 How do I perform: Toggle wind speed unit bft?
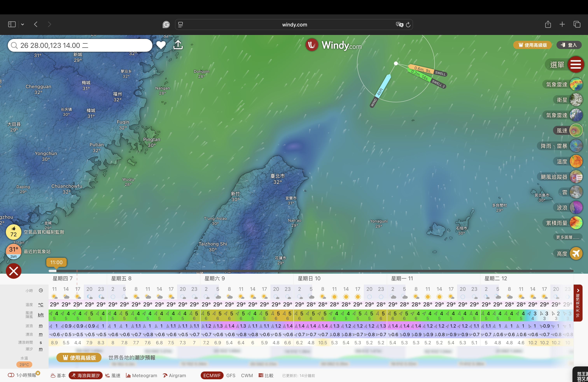tap(41, 315)
